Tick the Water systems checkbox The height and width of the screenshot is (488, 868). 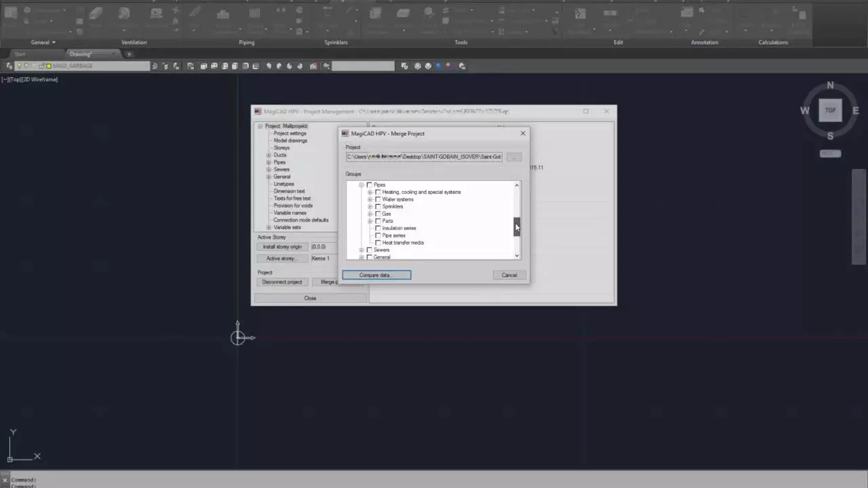(x=378, y=199)
